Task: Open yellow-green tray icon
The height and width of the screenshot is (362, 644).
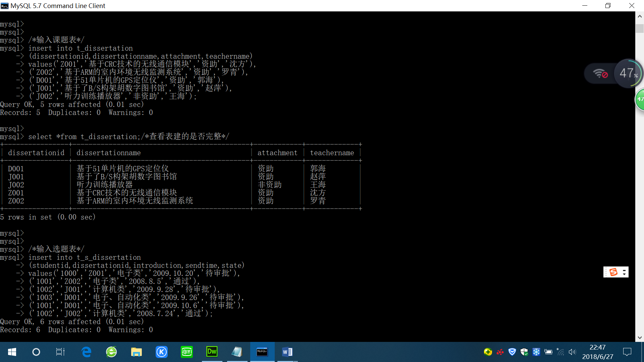Action: [x=488, y=352]
